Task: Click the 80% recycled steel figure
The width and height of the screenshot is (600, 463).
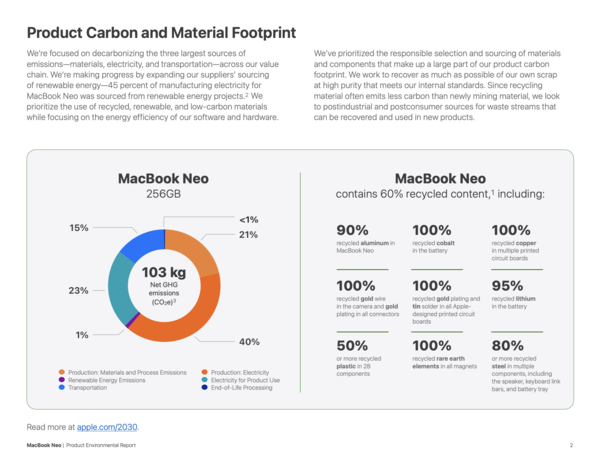Action: [x=507, y=346]
